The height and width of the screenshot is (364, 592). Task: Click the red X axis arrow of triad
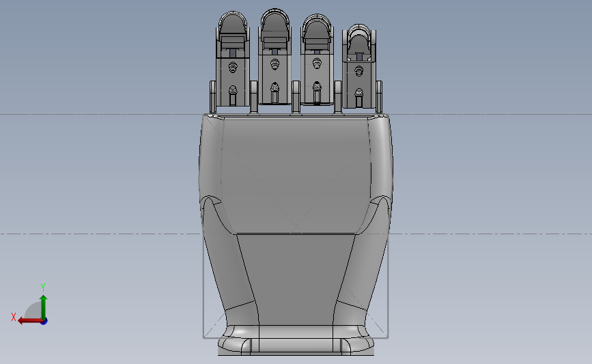pyautogui.click(x=30, y=321)
